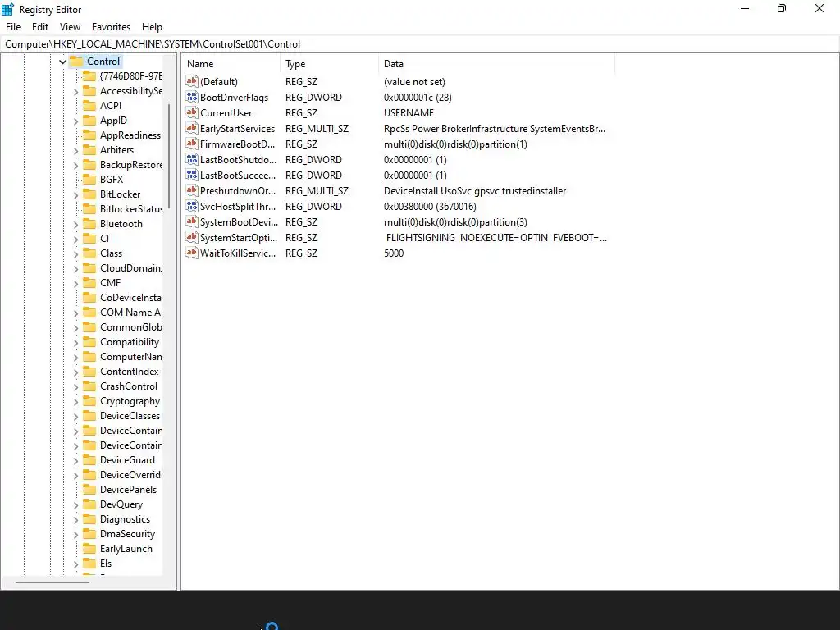Expand the AccessibilitySe key
840x630 pixels.
tap(75, 92)
